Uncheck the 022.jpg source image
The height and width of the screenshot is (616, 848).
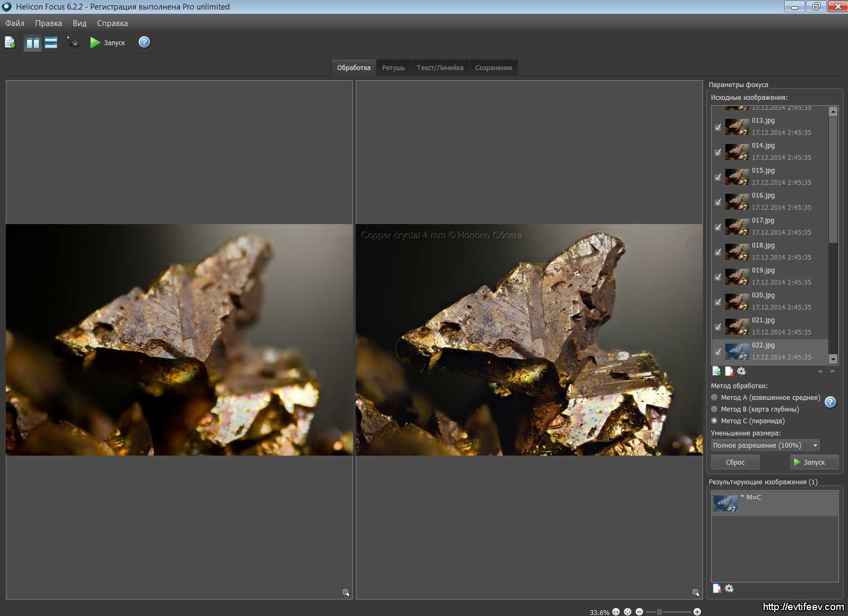pyautogui.click(x=718, y=352)
